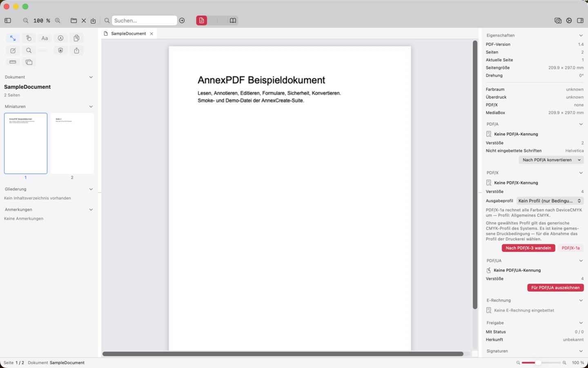Open a file with the folder icon

(x=73, y=20)
